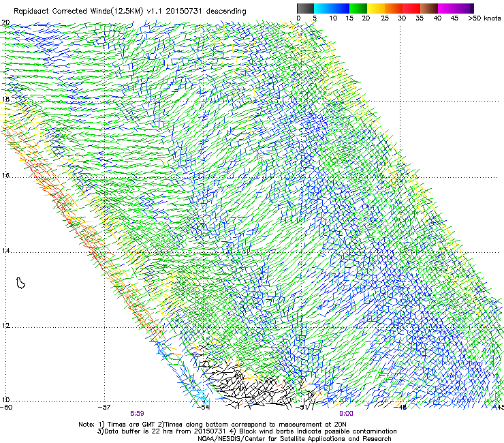The width and height of the screenshot is (504, 443).
Task: Click the note line 'Times are GMT'
Action: coord(131,425)
